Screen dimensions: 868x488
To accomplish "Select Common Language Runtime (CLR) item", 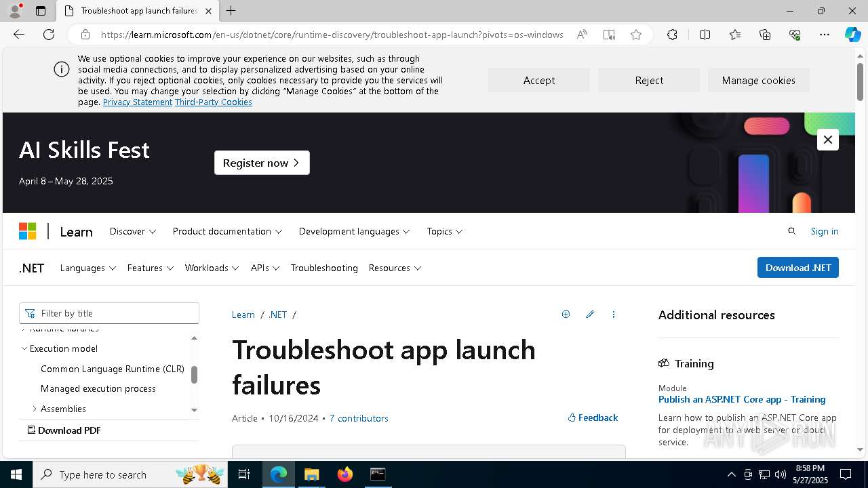I will point(113,369).
